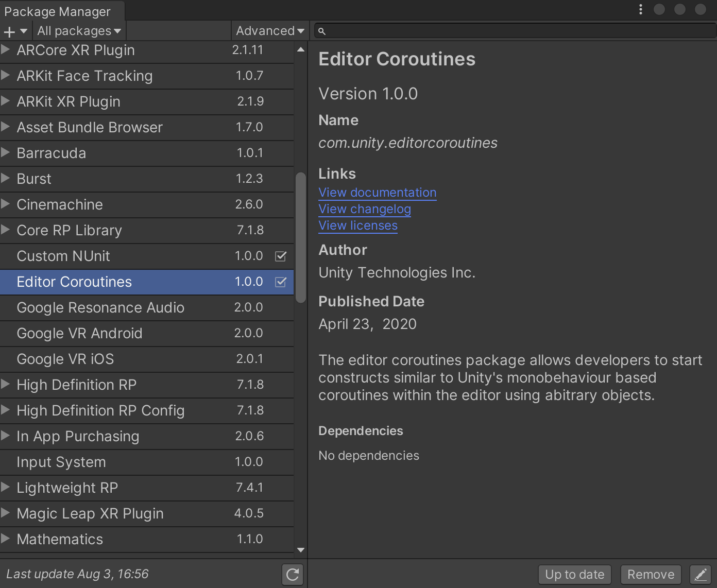Click in the package search field
The width and height of the screenshot is (717, 588).
coord(515,31)
